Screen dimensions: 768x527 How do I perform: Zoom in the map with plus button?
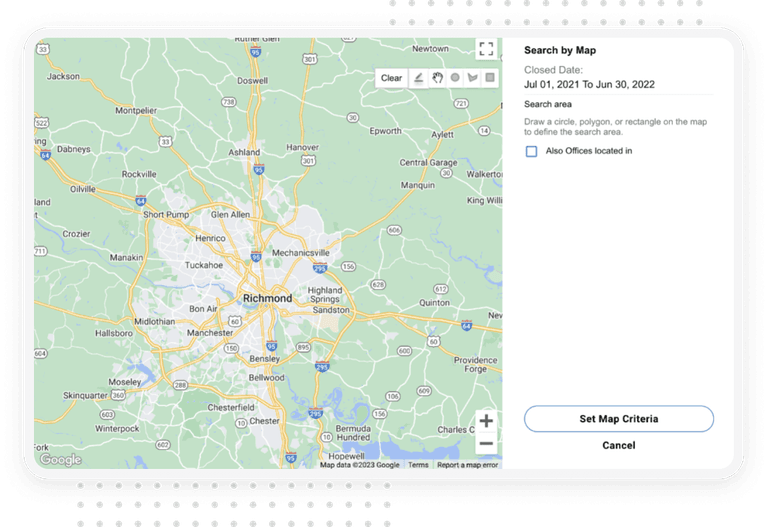coord(486,421)
